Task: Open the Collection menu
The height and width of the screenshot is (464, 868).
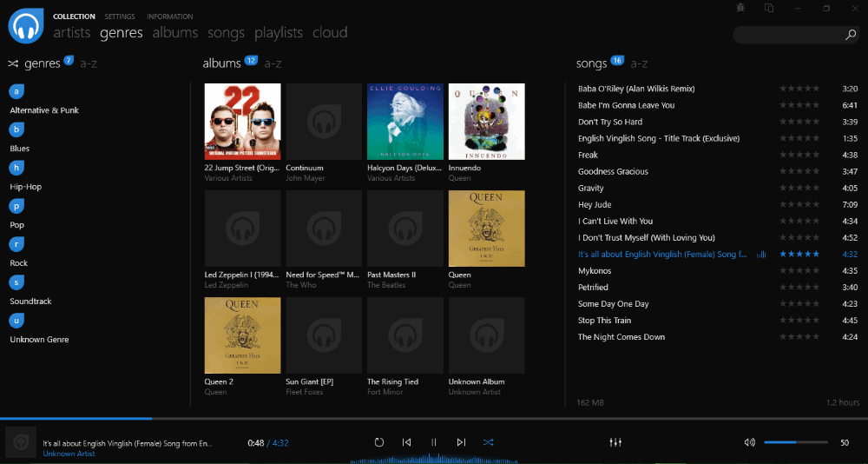Action: [x=74, y=17]
